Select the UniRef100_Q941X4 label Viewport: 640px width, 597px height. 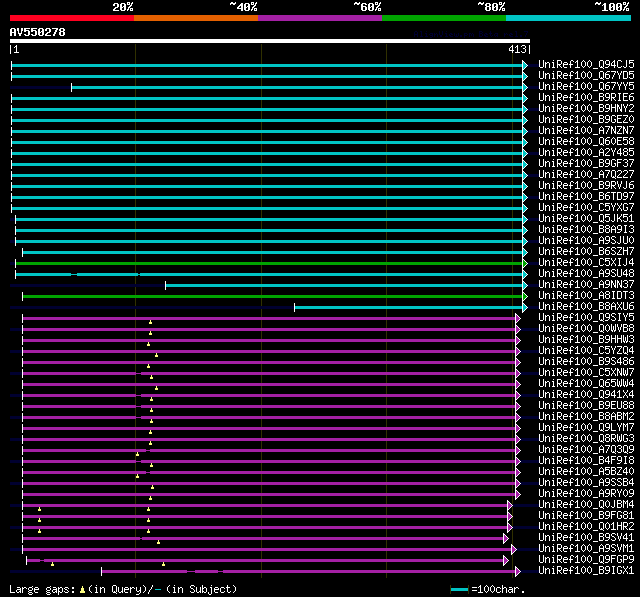click(586, 395)
